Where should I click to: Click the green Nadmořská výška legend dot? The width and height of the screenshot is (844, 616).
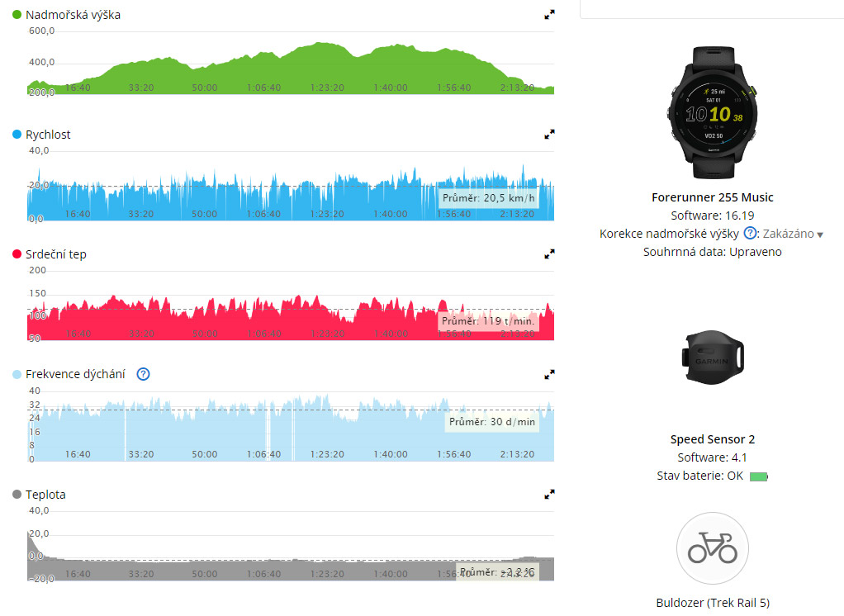click(x=17, y=15)
